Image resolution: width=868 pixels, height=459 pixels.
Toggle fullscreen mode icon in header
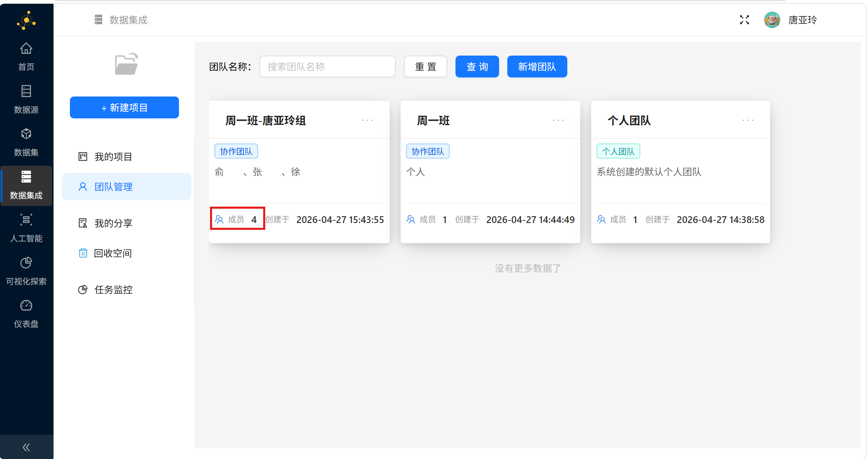(744, 20)
